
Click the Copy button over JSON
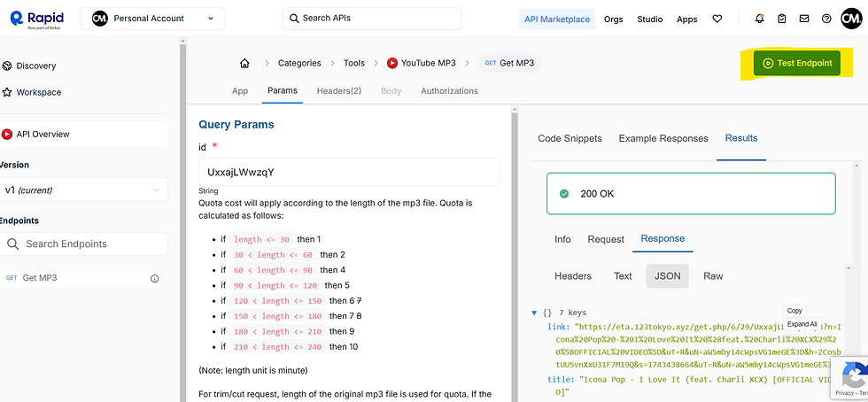(794, 311)
